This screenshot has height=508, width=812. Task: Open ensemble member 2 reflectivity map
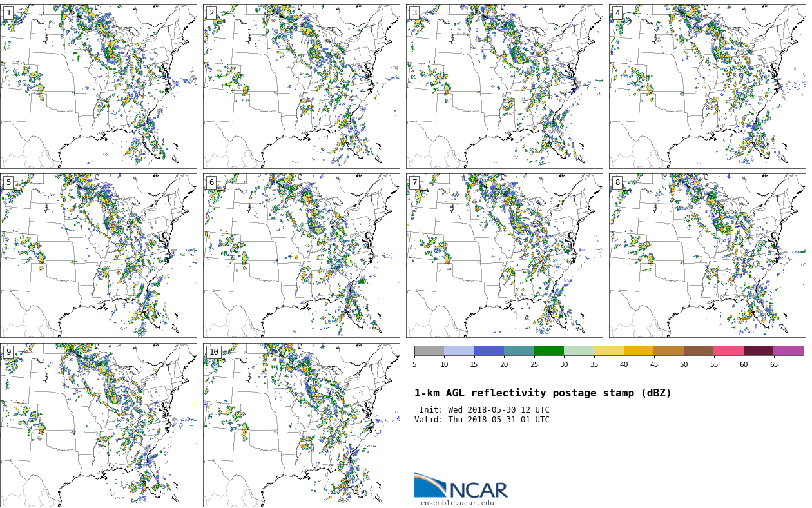pos(301,86)
